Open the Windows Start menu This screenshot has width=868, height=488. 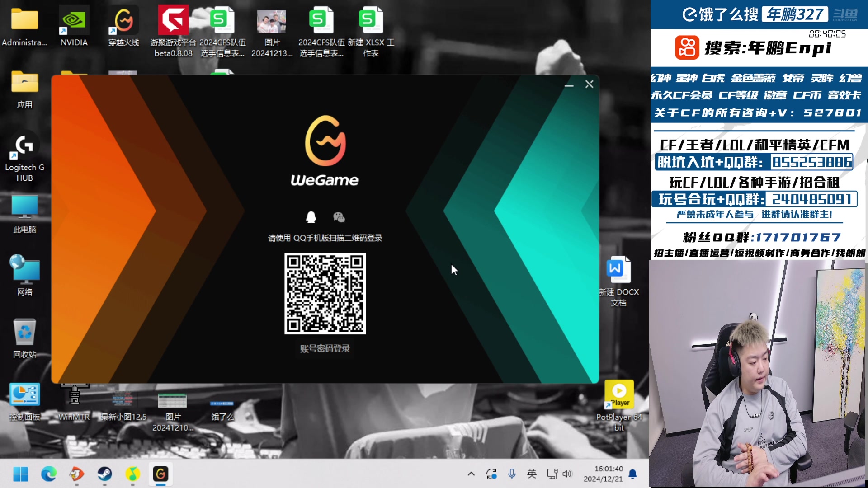click(21, 474)
